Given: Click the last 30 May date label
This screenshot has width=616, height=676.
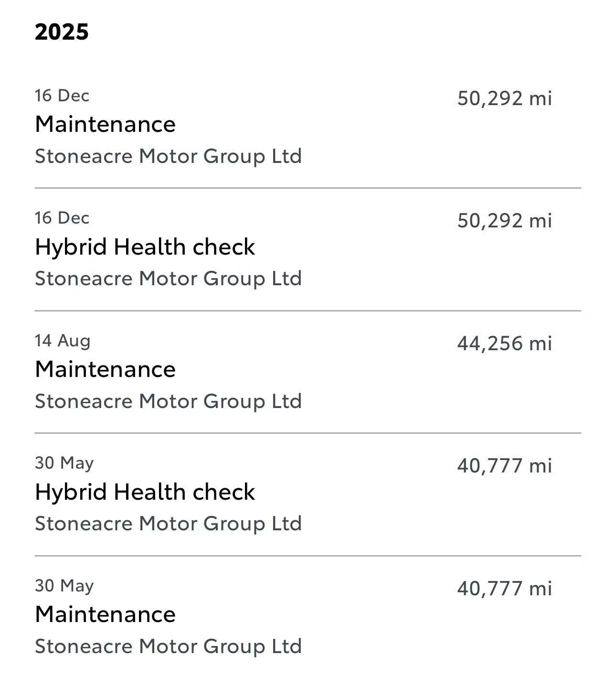Looking at the screenshot, I should coord(64,586).
